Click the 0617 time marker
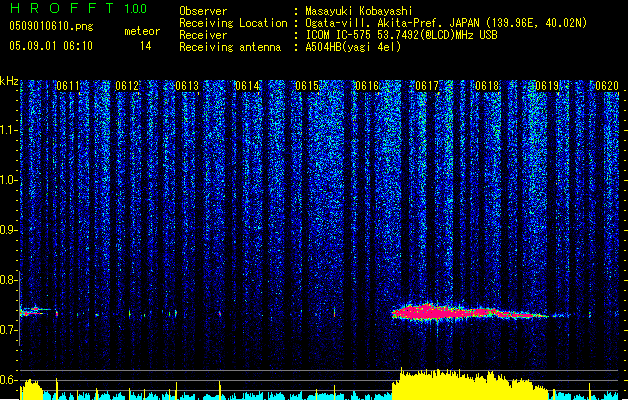This screenshot has height=400, width=629. pyautogui.click(x=427, y=86)
